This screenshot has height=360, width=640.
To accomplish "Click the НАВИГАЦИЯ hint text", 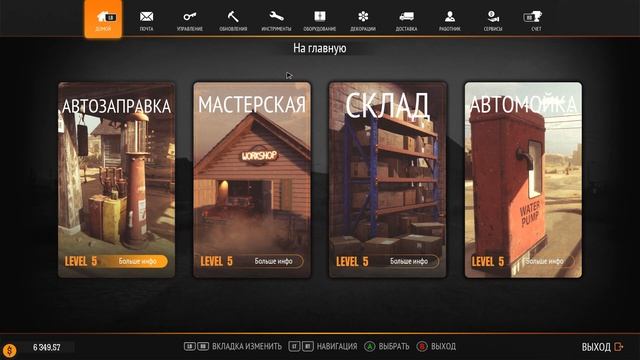I will 337,347.
